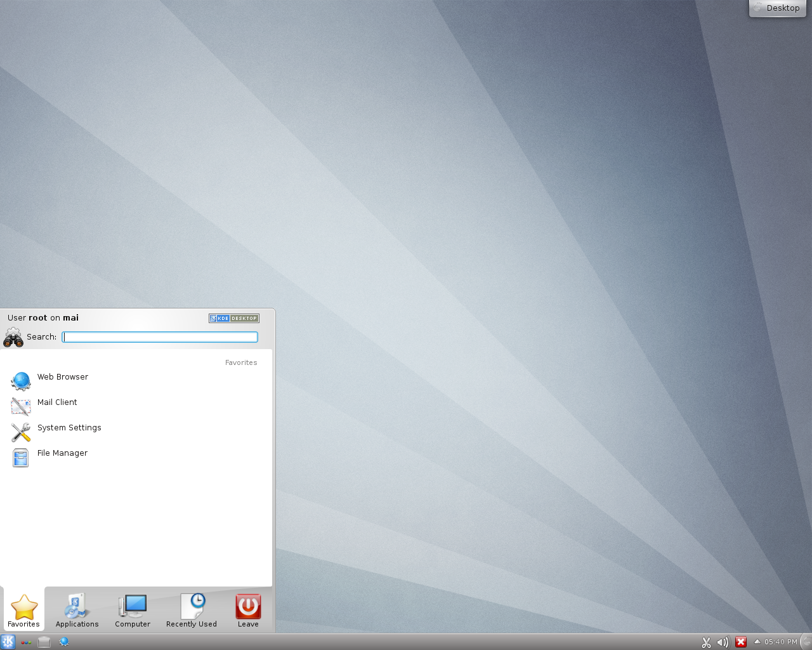Open the Recently Used tab
The width and height of the screenshot is (812, 650).
pyautogui.click(x=191, y=611)
